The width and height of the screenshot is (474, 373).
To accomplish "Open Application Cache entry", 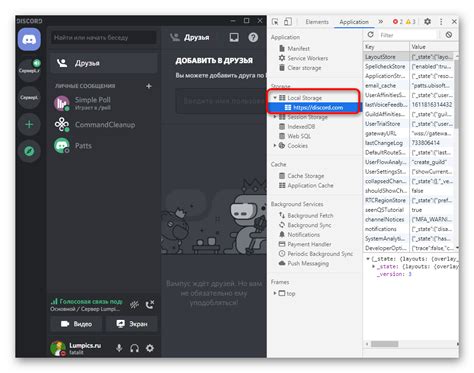I will (310, 186).
